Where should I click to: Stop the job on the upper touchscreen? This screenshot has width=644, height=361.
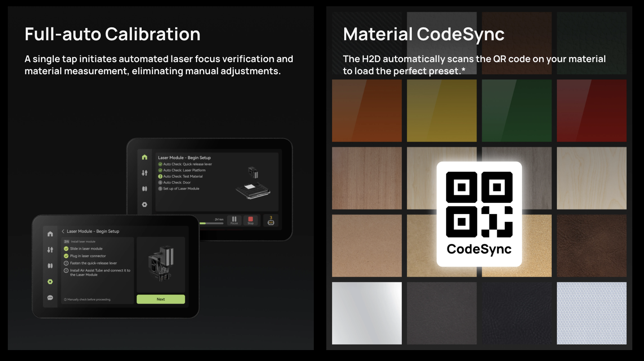coord(251,220)
